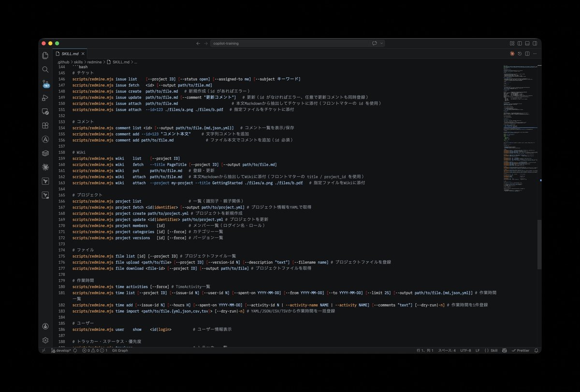Open the Accounts menu icon
Image resolution: width=580 pixels, height=392 pixels.
point(45,326)
